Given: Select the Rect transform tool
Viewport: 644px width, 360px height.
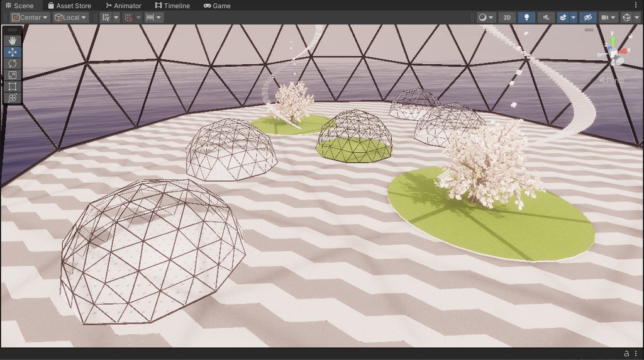Looking at the screenshot, I should 13,86.
